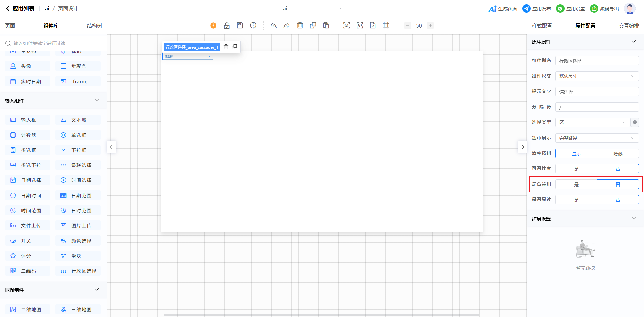The height and width of the screenshot is (317, 644).
Task: Set 清空按钮 to 隐藏
Action: (618, 153)
